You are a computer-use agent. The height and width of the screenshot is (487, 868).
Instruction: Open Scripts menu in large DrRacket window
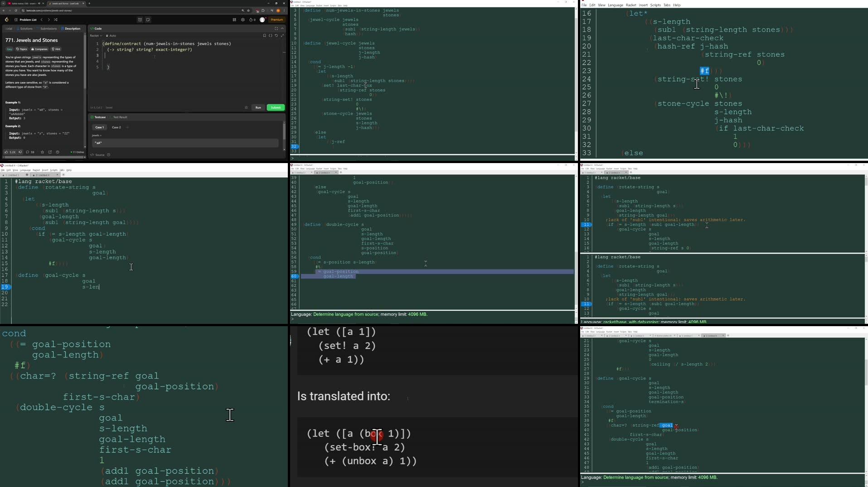point(655,5)
